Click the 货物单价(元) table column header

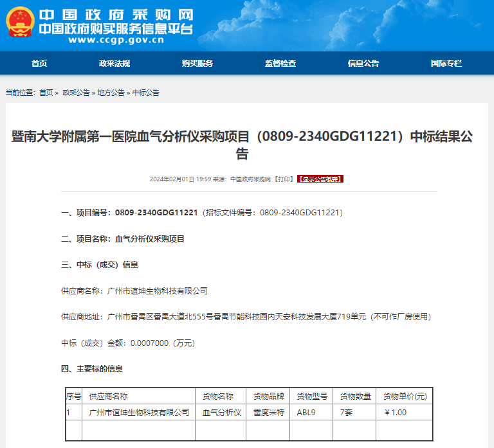405,396
